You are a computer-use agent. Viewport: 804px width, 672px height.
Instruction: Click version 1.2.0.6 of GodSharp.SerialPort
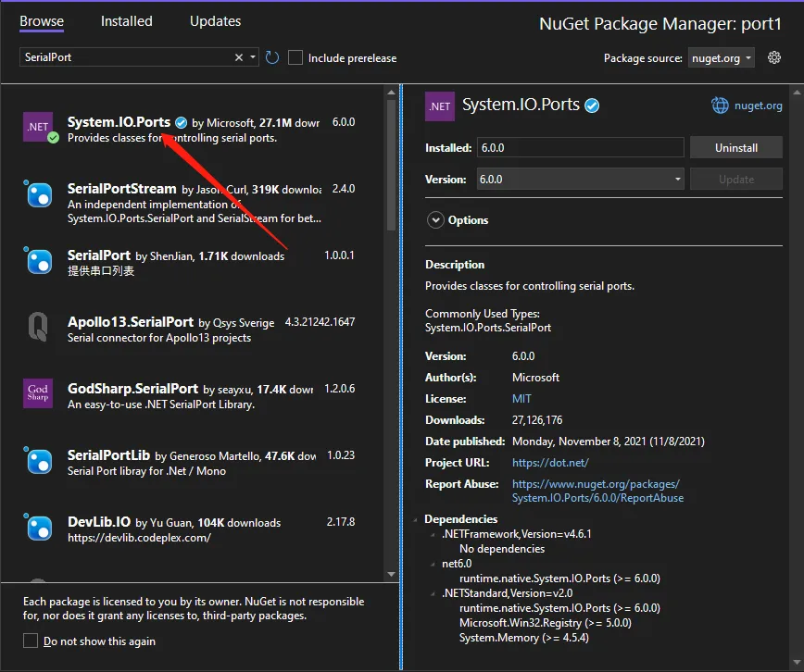coord(339,389)
